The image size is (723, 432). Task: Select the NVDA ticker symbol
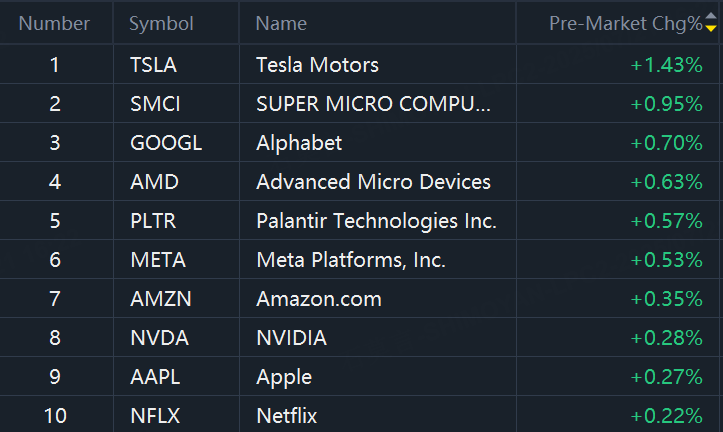[159, 338]
